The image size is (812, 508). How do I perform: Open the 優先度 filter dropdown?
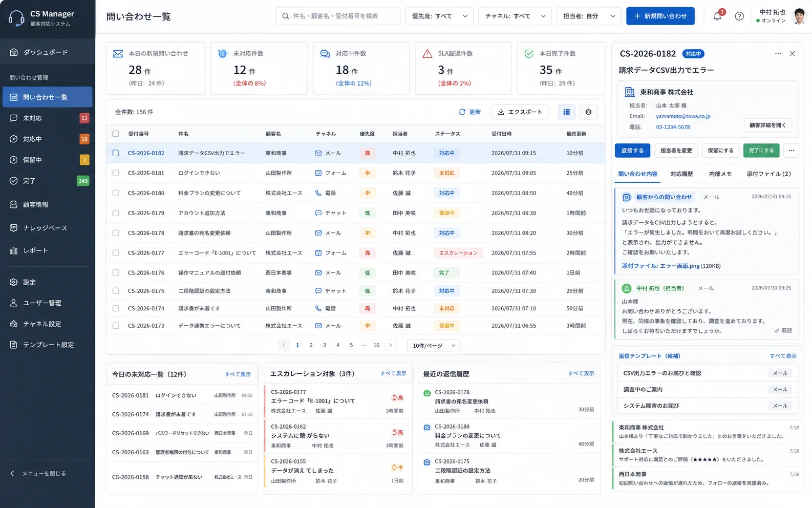(439, 16)
